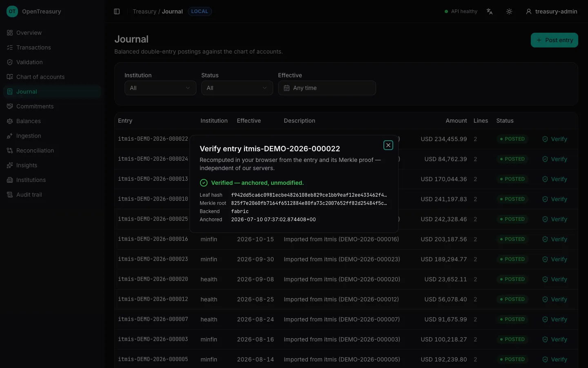Image resolution: width=588 pixels, height=368 pixels.
Task: Click the Amount column header
Action: pyautogui.click(x=456, y=121)
